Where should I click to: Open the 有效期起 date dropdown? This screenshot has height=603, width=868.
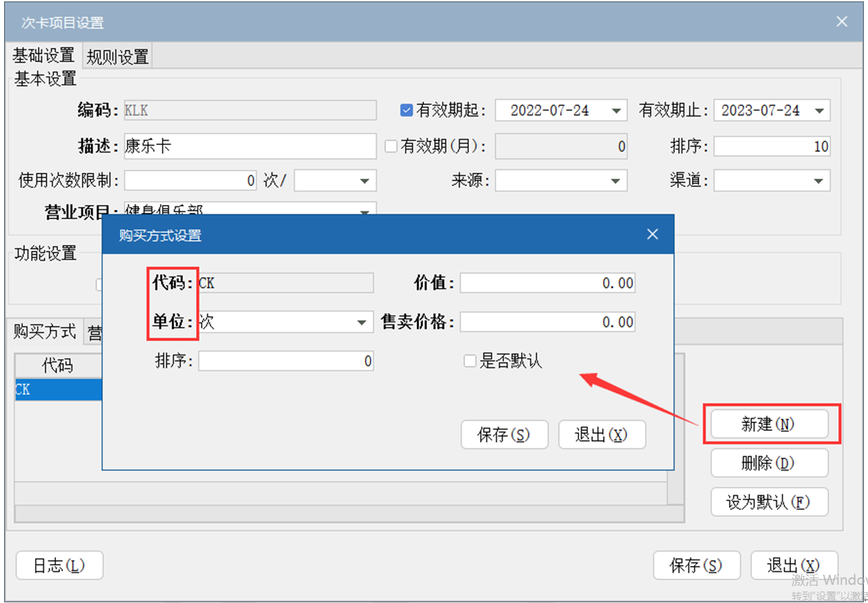coord(616,111)
